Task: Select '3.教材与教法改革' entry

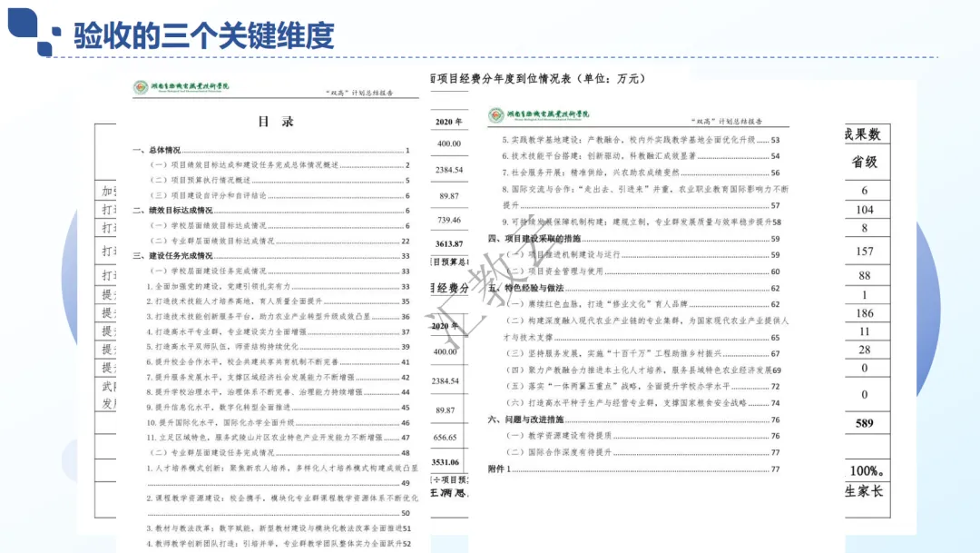Action: click(x=279, y=528)
